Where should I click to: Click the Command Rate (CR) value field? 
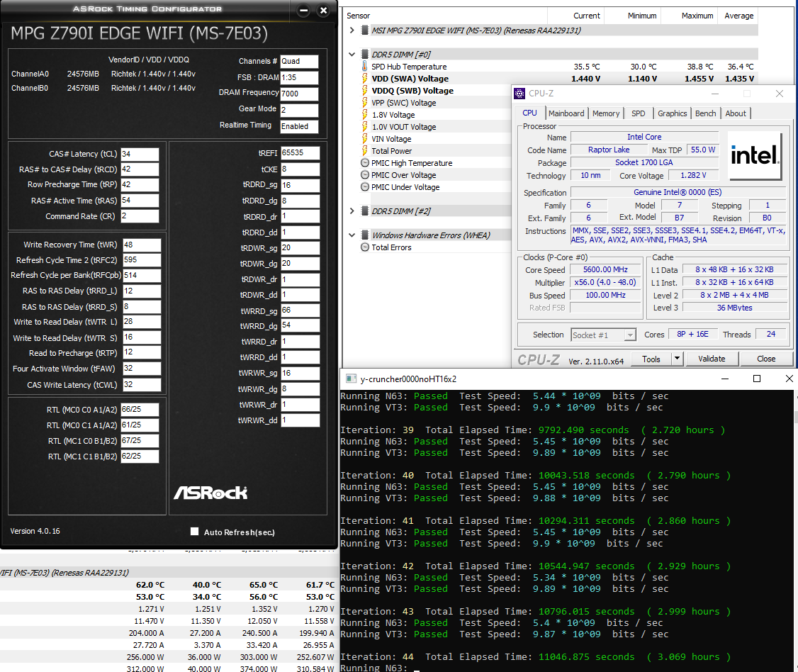[x=140, y=216]
